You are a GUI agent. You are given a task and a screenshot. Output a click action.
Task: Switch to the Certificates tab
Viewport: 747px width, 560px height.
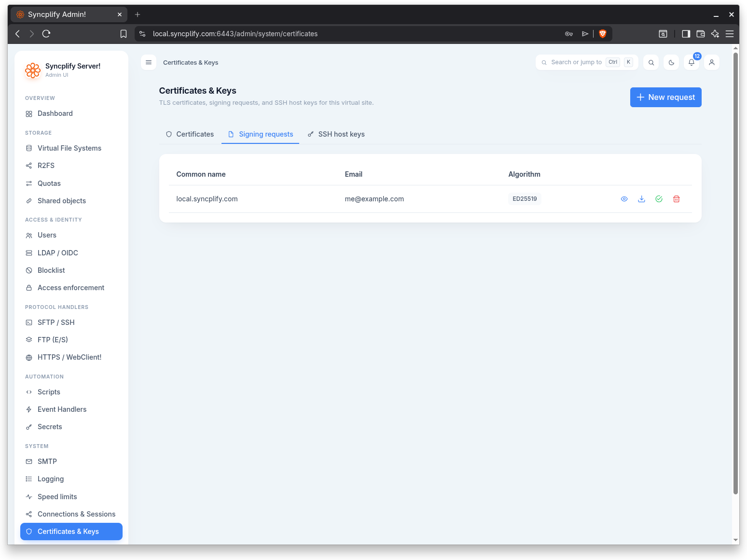click(x=190, y=134)
